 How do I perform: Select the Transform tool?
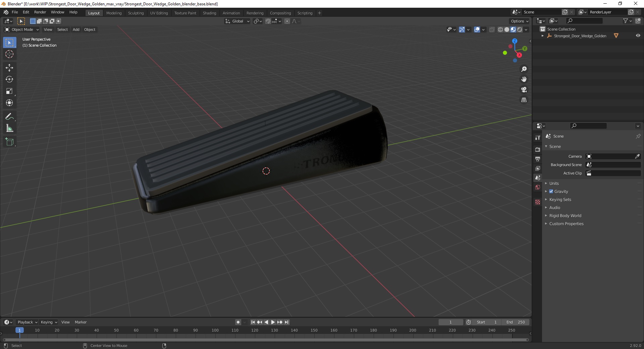pyautogui.click(x=9, y=103)
